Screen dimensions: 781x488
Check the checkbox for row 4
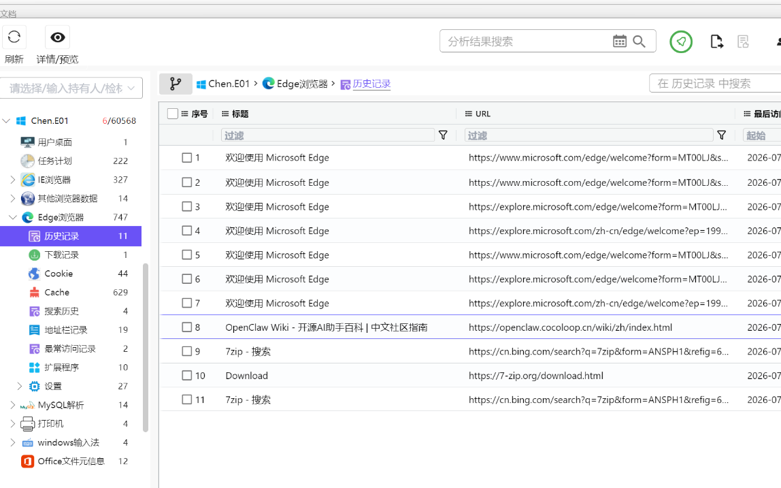pyautogui.click(x=187, y=231)
